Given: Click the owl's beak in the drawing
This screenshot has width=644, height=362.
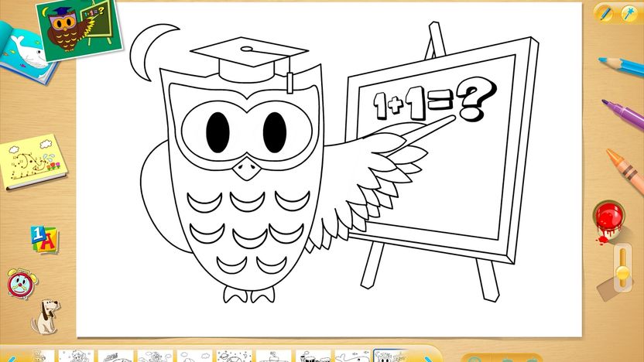Looking at the screenshot, I should 247,167.
